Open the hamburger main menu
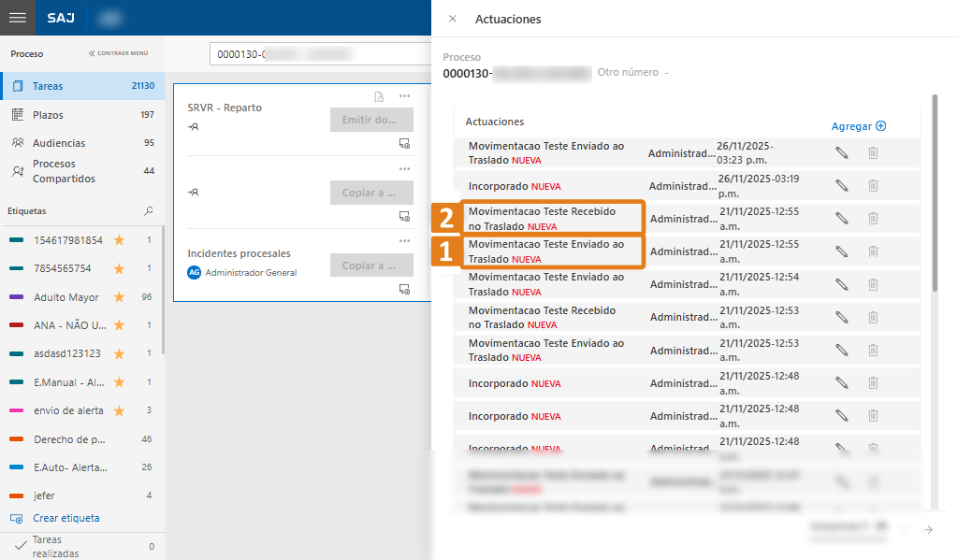The height and width of the screenshot is (560, 958). (18, 18)
